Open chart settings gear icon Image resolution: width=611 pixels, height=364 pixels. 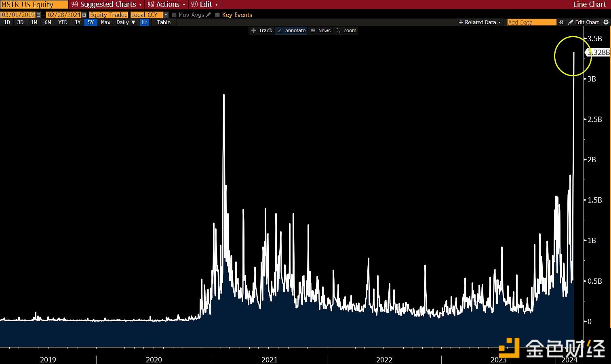pos(606,23)
